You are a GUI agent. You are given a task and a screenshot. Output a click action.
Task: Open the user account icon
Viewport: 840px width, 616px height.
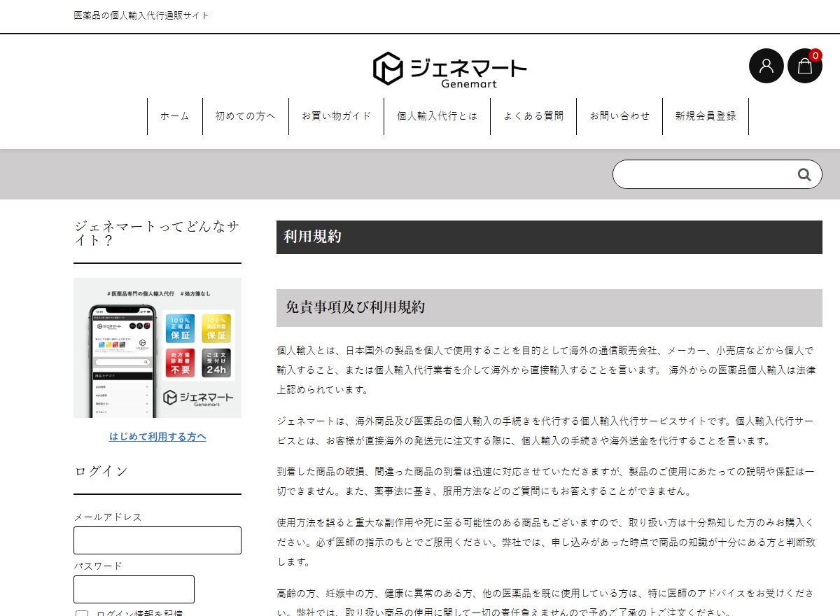click(766, 66)
